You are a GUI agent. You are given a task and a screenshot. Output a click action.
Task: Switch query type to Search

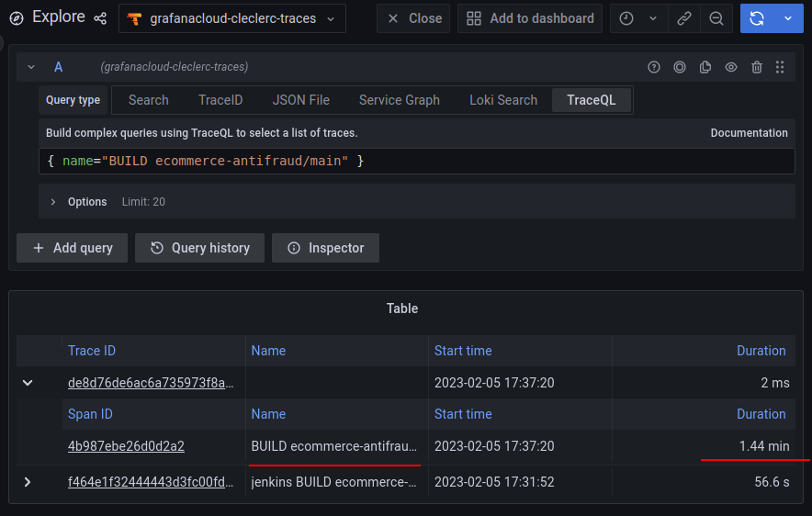pos(149,100)
